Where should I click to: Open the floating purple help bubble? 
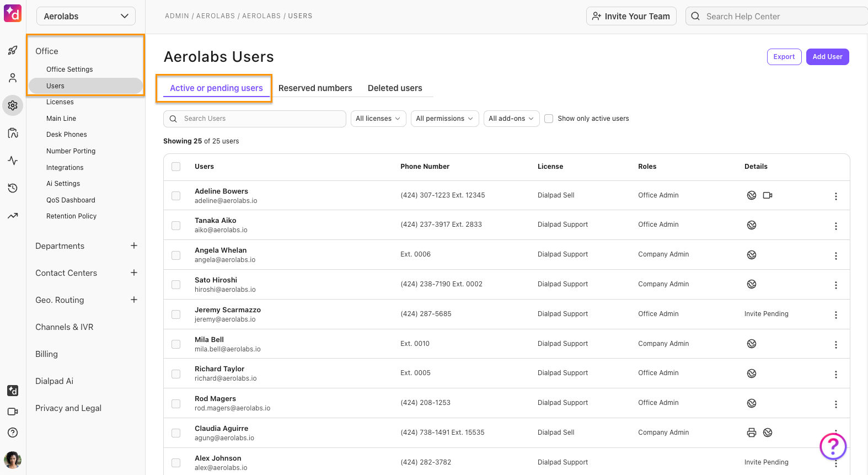tap(833, 446)
